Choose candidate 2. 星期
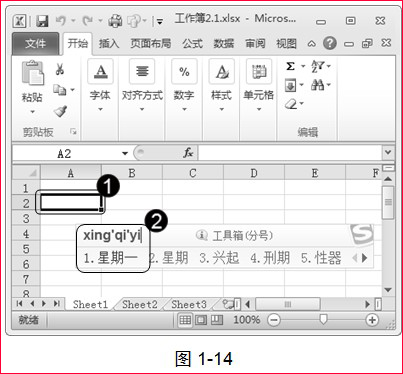The image size is (403, 374). pyautogui.click(x=169, y=258)
